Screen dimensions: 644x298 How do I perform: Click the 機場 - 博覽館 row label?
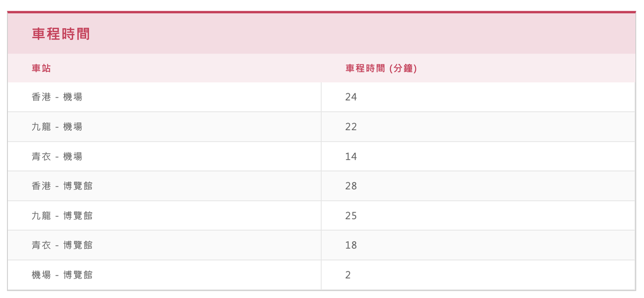tap(62, 275)
